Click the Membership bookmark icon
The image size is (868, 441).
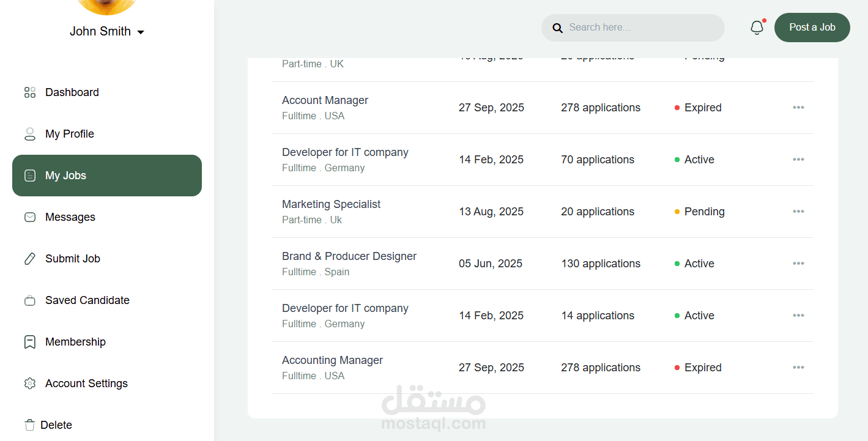coord(30,342)
